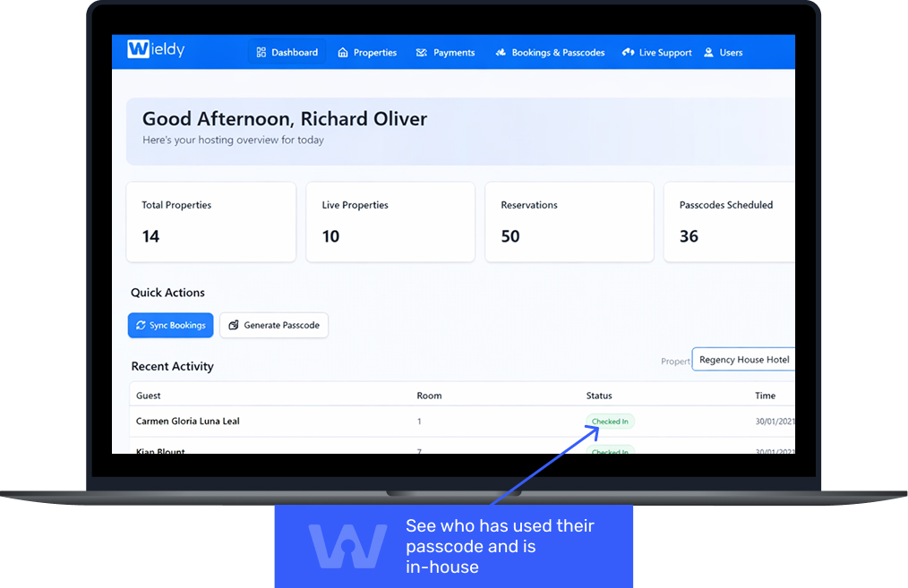908x588 pixels.
Task: Click the Properties house icon
Action: (343, 53)
